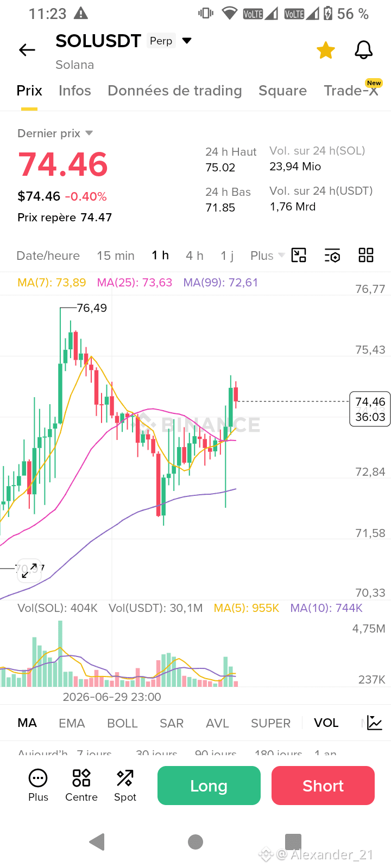Select the Date/heure chart mode

(48, 256)
